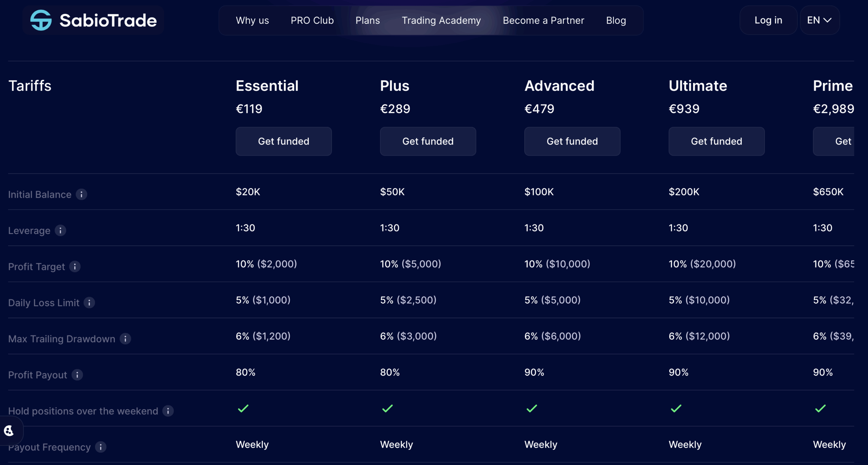The width and height of the screenshot is (868, 465).
Task: Click the Payout Frequency info icon
Action: (x=101, y=447)
